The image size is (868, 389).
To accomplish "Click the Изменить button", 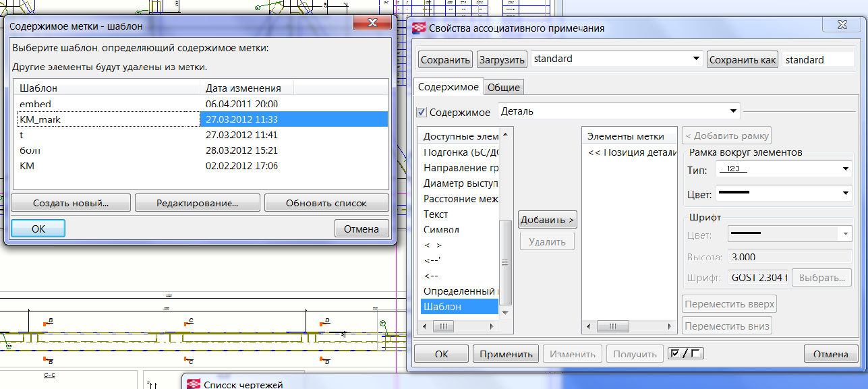I will 573,354.
